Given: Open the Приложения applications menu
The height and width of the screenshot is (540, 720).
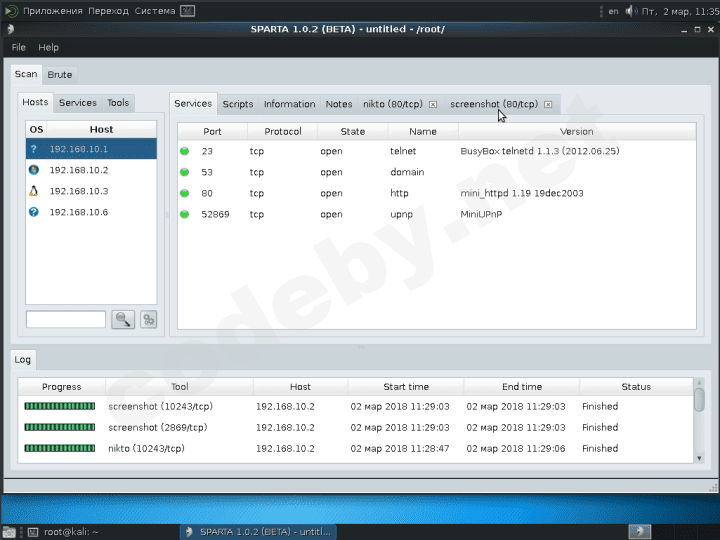Looking at the screenshot, I should click(52, 11).
